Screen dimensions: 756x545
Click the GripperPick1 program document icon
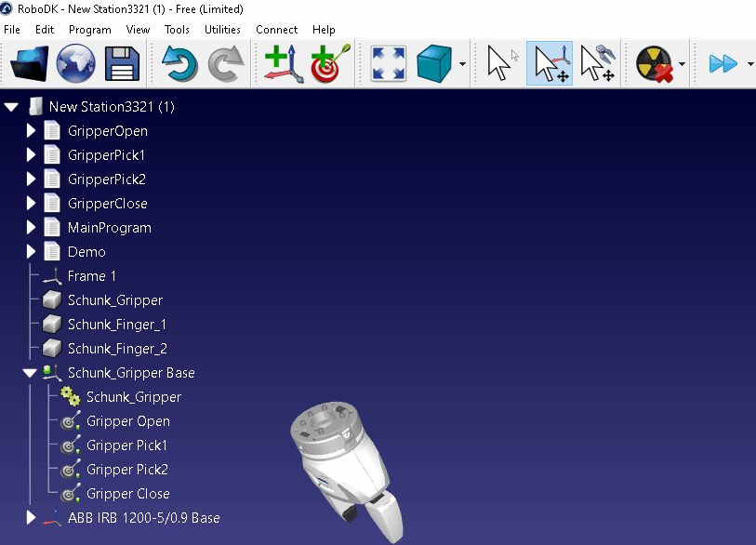(52, 154)
